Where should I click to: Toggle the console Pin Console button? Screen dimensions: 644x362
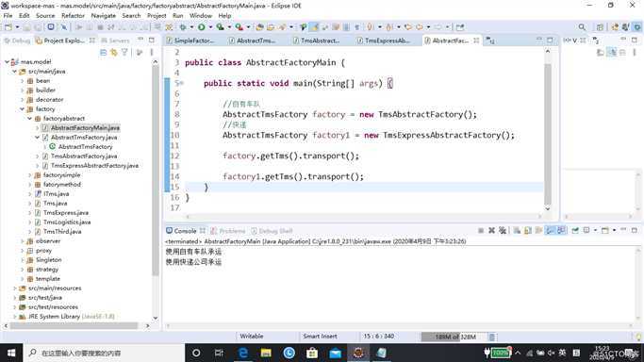(575, 231)
